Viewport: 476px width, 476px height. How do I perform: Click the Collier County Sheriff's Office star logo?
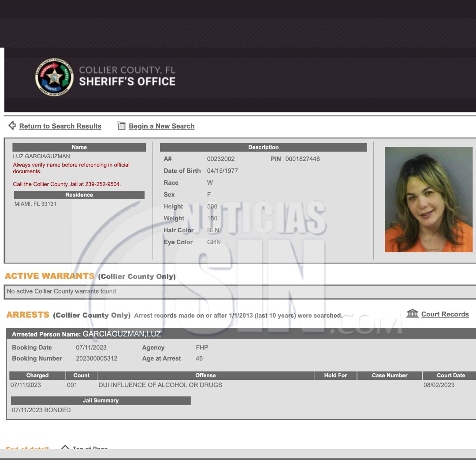pyautogui.click(x=54, y=77)
